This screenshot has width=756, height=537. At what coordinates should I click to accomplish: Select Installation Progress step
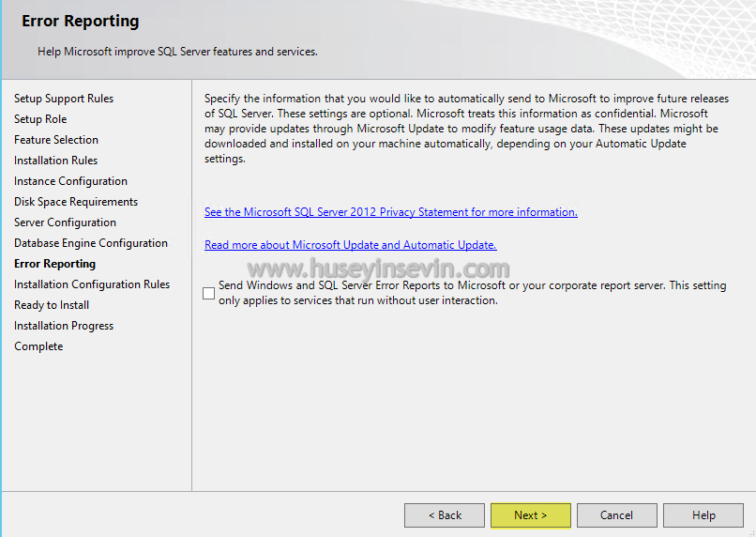(x=64, y=326)
